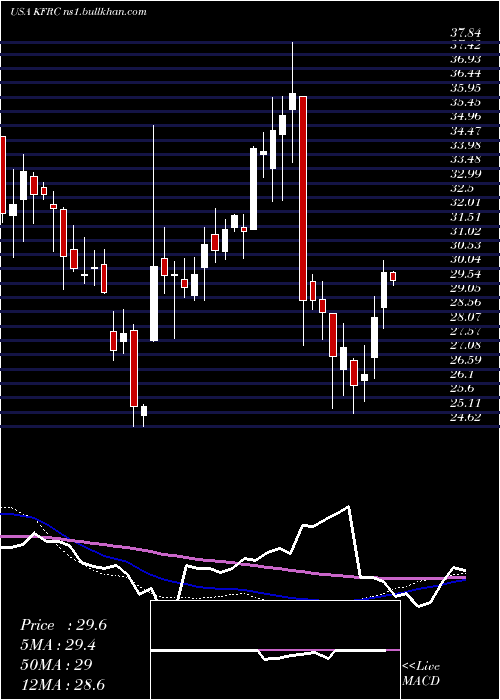Click the 34.96 price axis label
The width and height of the screenshot is (500, 700).
(x=465, y=117)
